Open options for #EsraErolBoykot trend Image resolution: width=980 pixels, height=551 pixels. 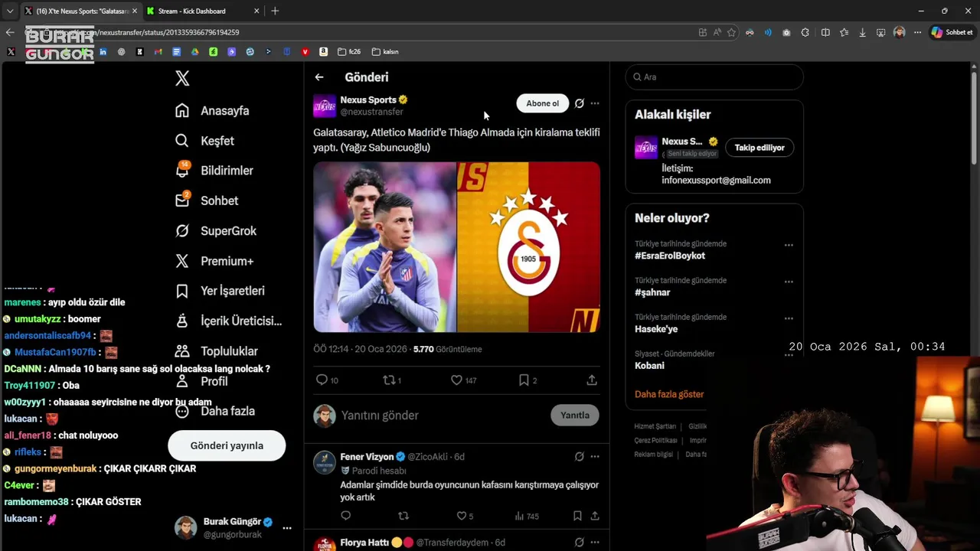tap(789, 246)
